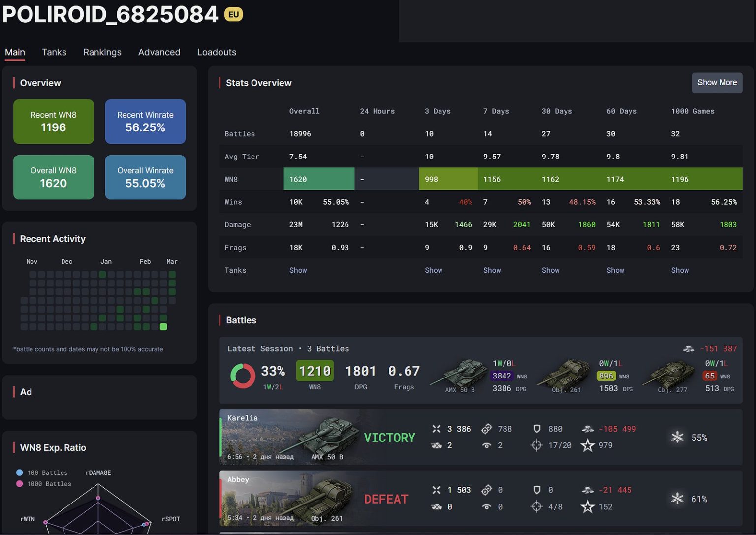
Task: Click the coins icon next to -151 387
Action: [x=688, y=348]
